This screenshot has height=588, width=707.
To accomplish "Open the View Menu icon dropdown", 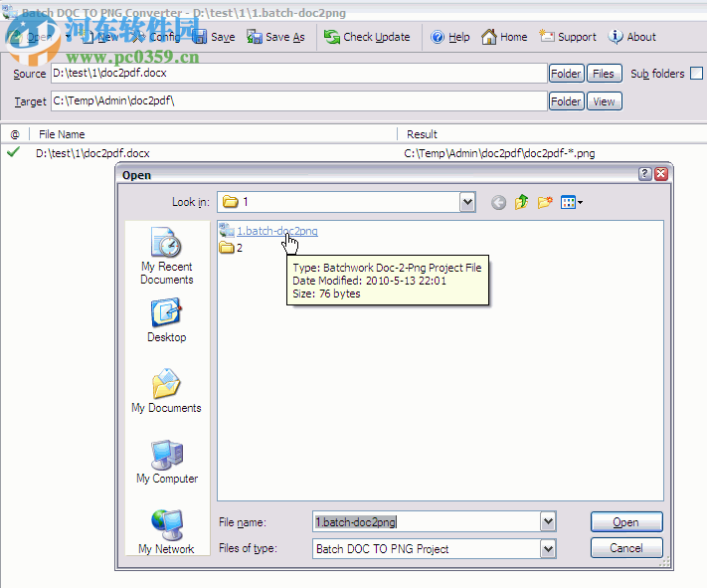I will (x=572, y=203).
